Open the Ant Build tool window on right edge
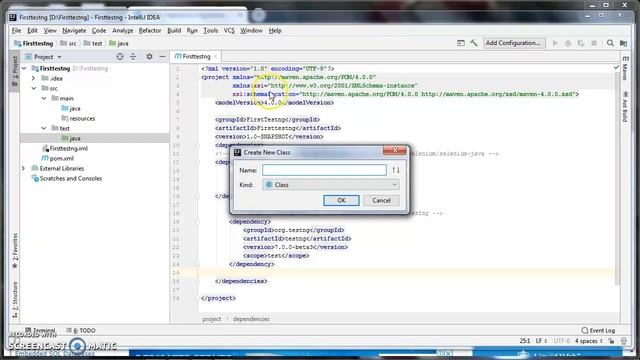This screenshot has width=640, height=360. [x=625, y=107]
